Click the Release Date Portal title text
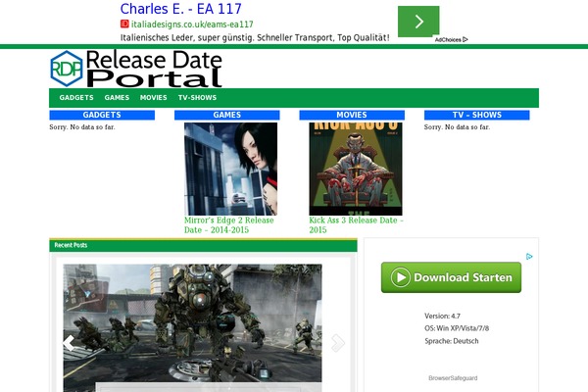588x392 pixels. [154, 69]
